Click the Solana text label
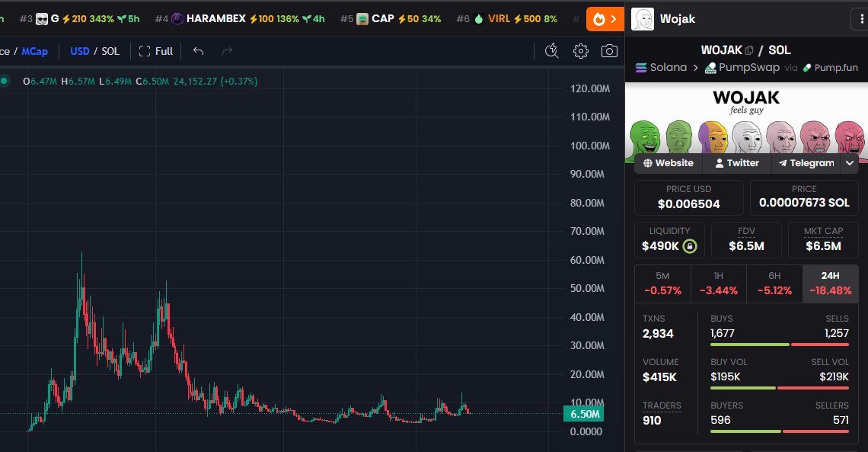Image resolution: width=868 pixels, height=452 pixels. pos(669,68)
